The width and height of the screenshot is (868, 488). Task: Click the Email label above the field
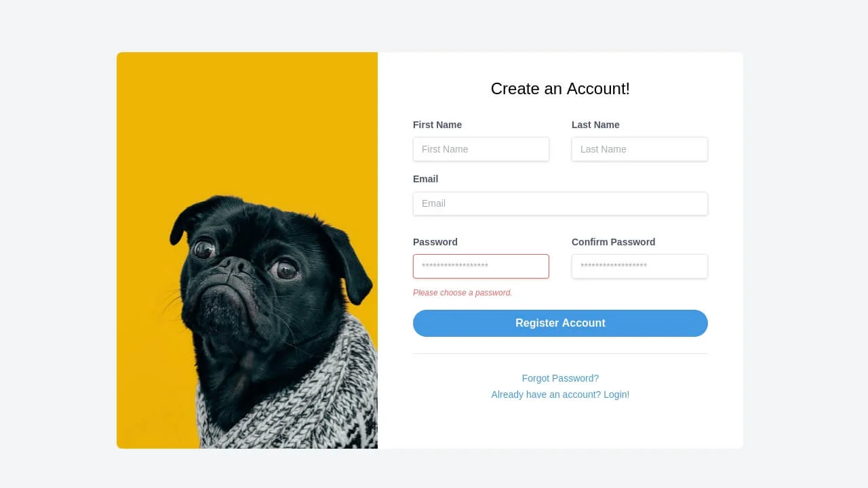pos(425,179)
